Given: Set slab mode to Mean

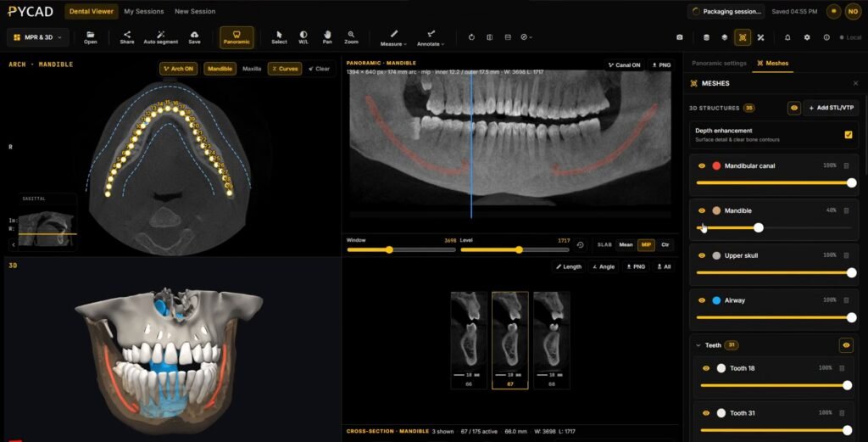Looking at the screenshot, I should pyautogui.click(x=626, y=244).
